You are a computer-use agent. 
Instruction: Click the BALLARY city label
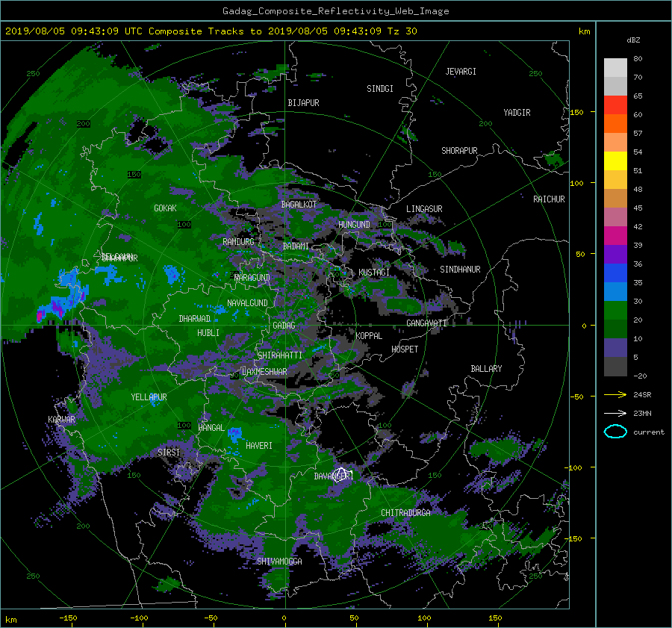486,369
